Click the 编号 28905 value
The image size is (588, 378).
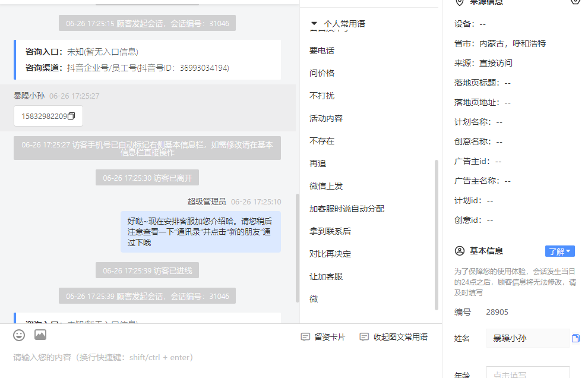[x=497, y=312]
